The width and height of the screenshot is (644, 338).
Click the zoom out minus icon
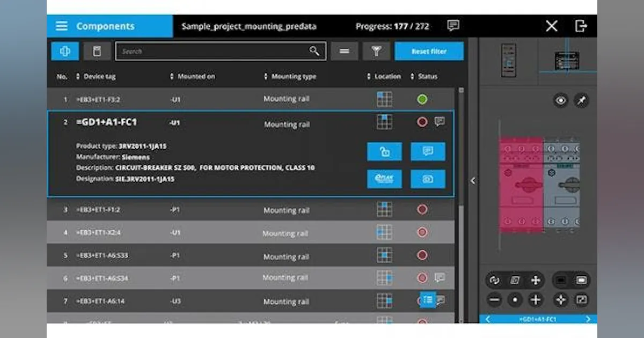(495, 300)
